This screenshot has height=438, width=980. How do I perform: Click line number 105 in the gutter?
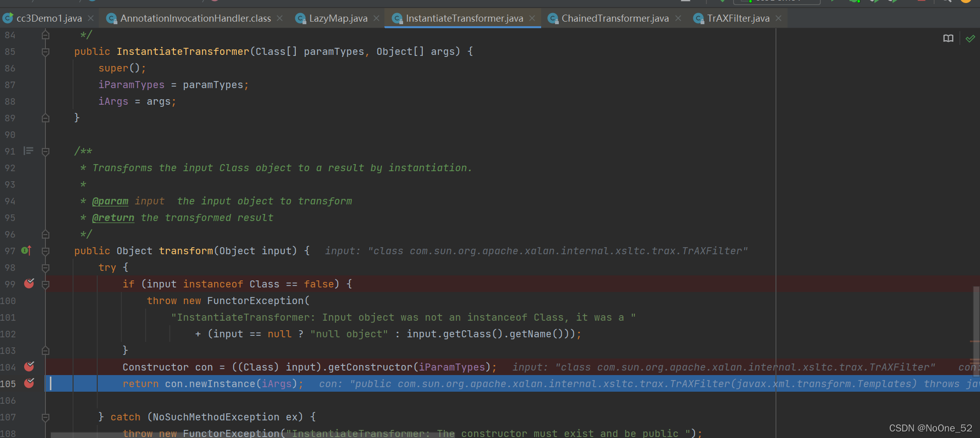[x=8, y=384]
